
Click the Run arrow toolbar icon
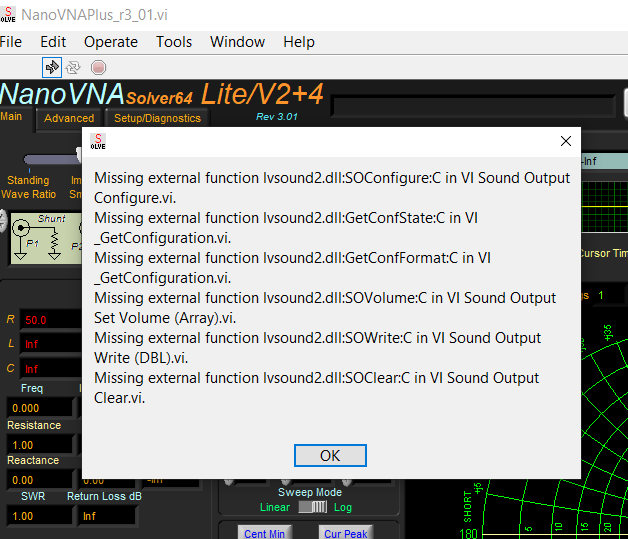52,67
